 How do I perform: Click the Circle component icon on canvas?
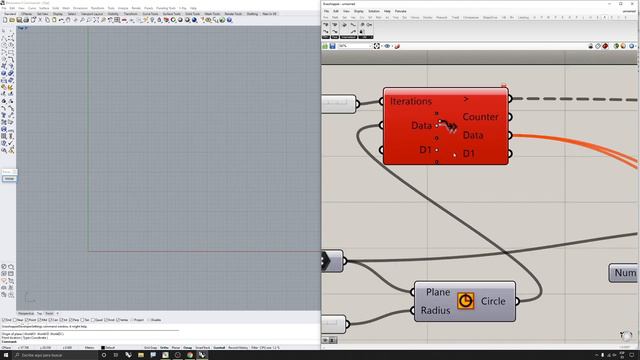tap(465, 301)
